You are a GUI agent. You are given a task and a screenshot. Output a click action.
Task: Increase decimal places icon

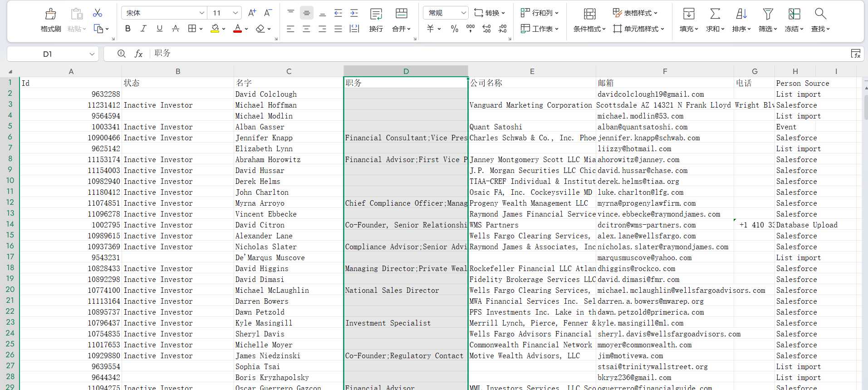coord(486,29)
